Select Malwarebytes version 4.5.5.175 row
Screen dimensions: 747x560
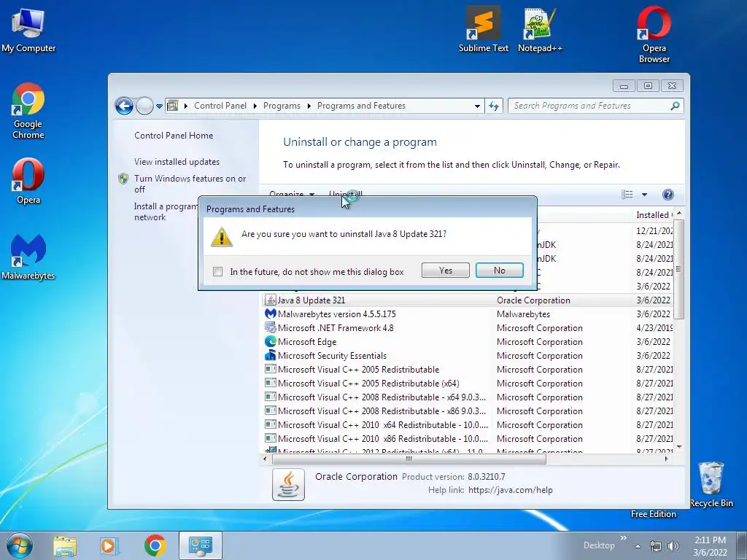[x=468, y=314]
